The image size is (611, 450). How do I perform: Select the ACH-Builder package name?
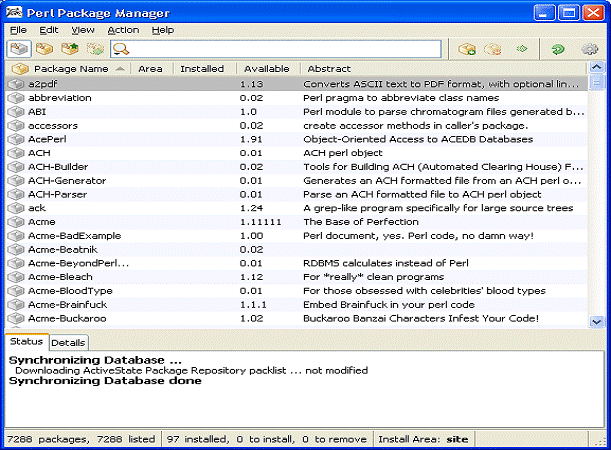tap(58, 167)
